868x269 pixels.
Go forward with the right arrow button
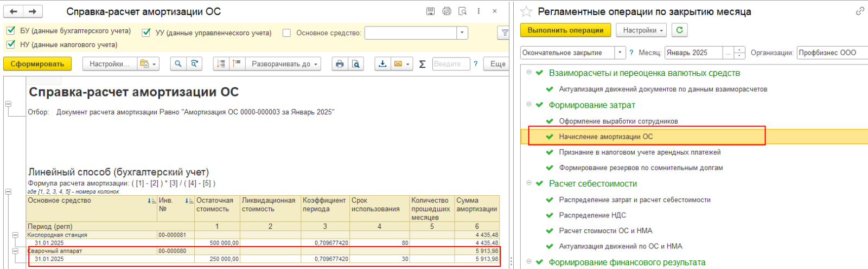33,11
